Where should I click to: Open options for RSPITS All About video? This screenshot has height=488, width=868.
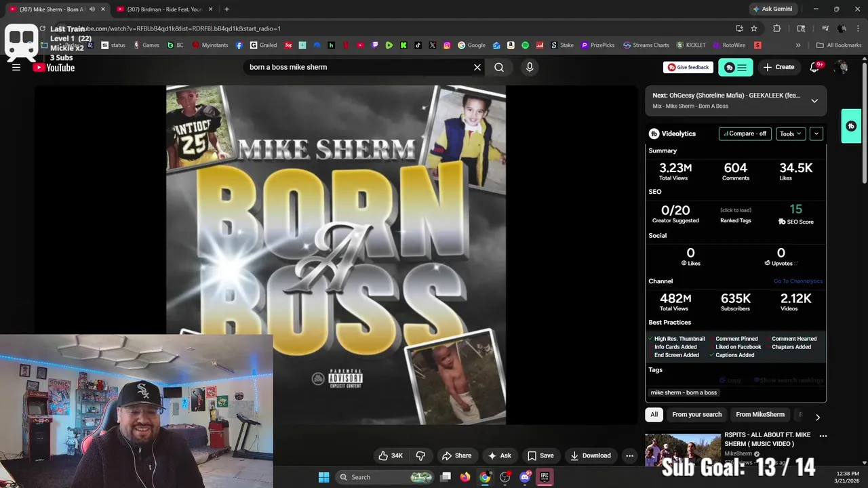[823, 436]
